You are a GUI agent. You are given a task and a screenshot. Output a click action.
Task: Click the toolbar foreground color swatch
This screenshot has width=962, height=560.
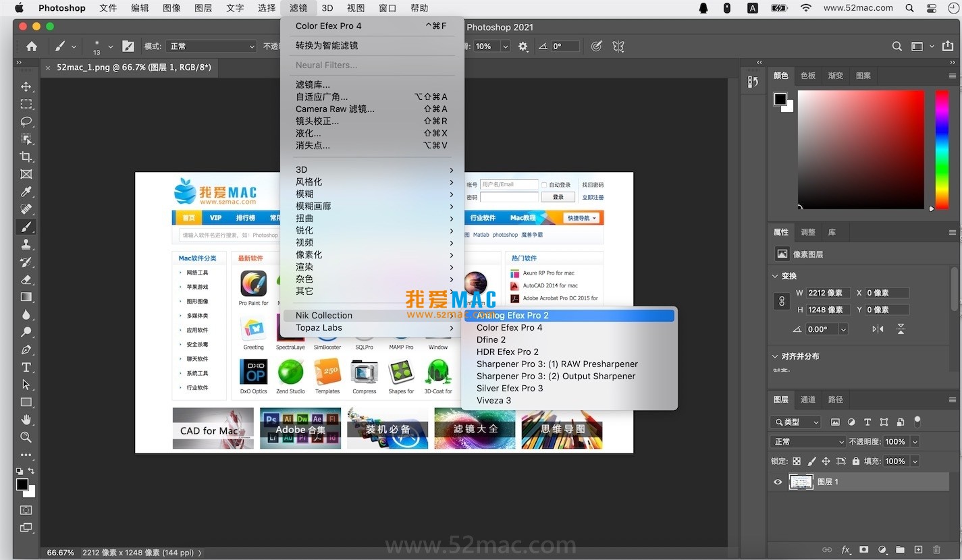(22, 484)
